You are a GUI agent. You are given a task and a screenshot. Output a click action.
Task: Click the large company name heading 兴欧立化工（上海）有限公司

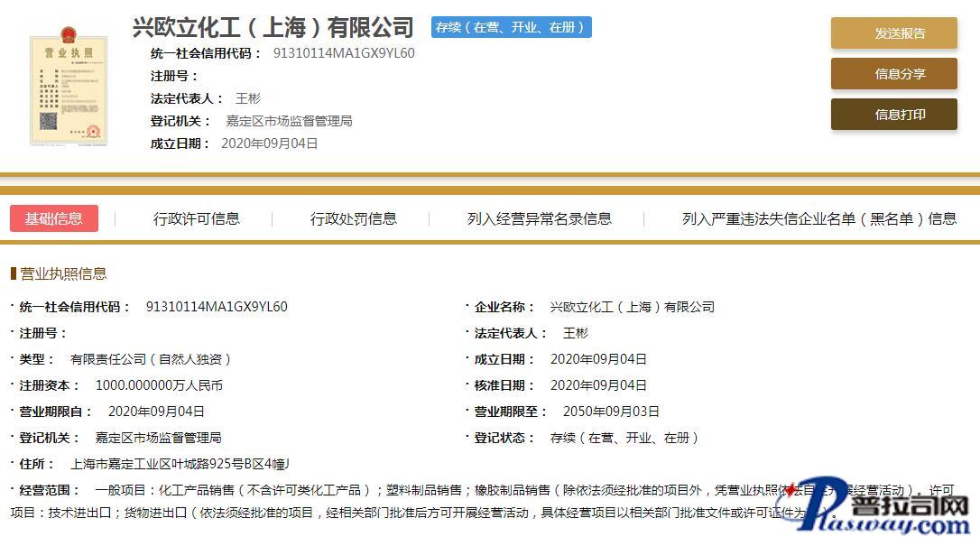pyautogui.click(x=273, y=27)
